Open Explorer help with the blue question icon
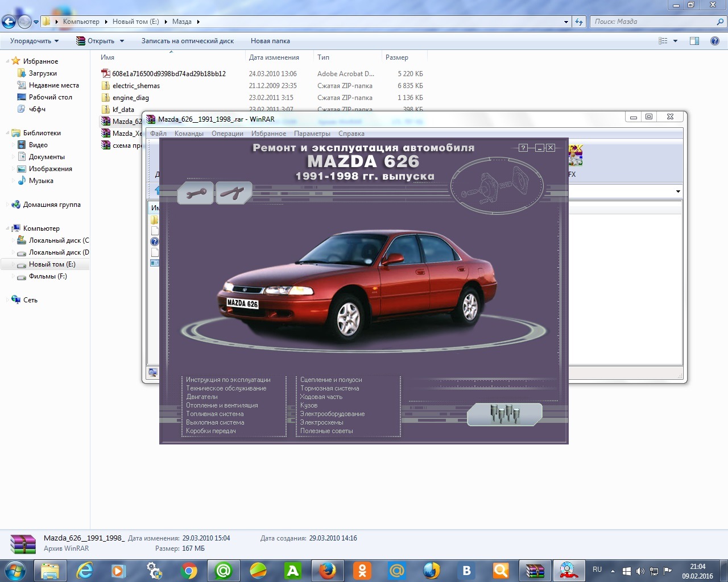The image size is (728, 582). pyautogui.click(x=715, y=41)
